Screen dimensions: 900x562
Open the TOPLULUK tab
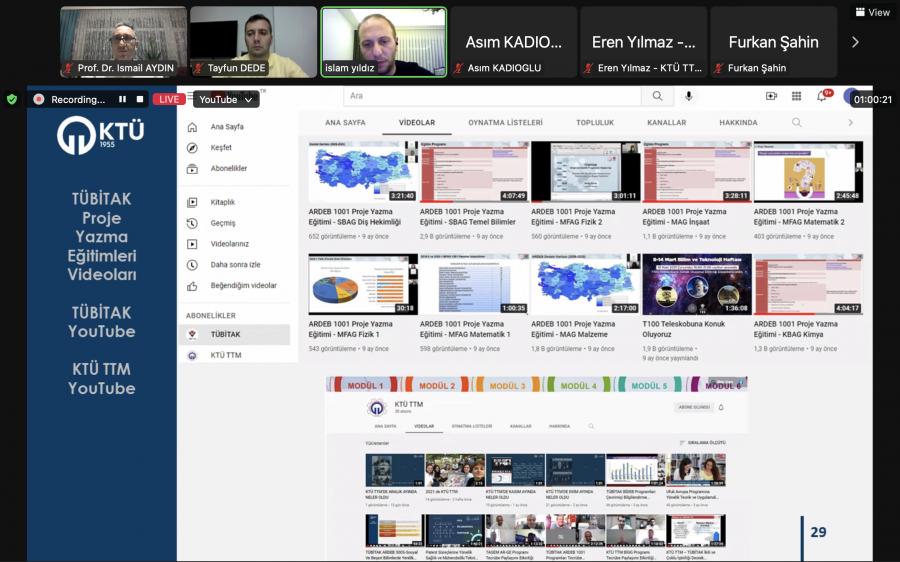[595, 123]
